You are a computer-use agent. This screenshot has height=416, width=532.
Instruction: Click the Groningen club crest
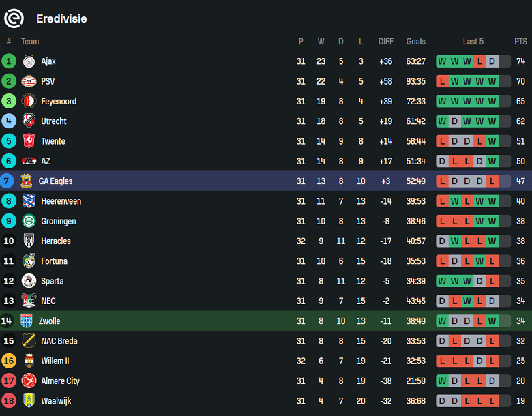tap(29, 221)
